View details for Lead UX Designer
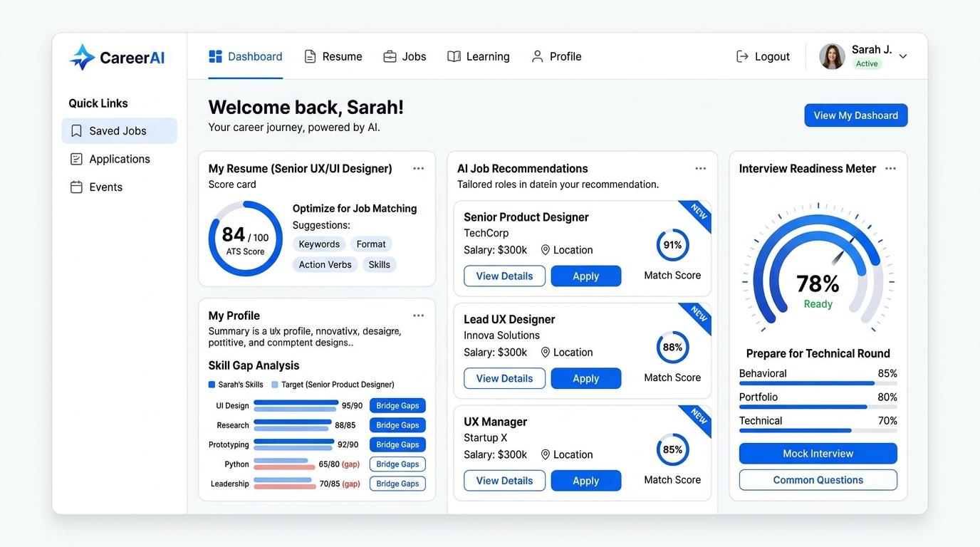This screenshot has width=980, height=547. (504, 379)
